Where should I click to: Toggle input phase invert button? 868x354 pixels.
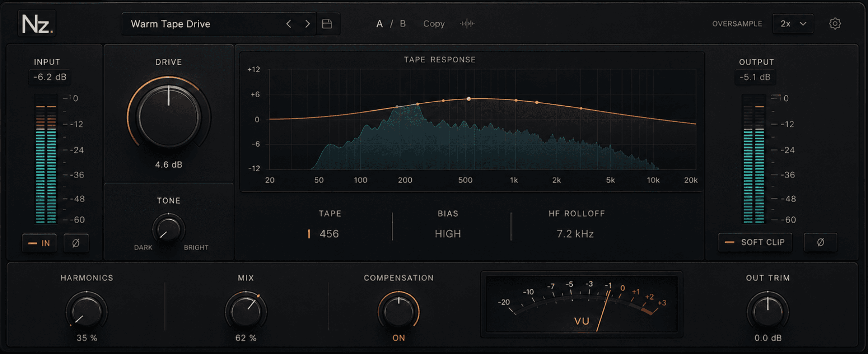pyautogui.click(x=76, y=243)
